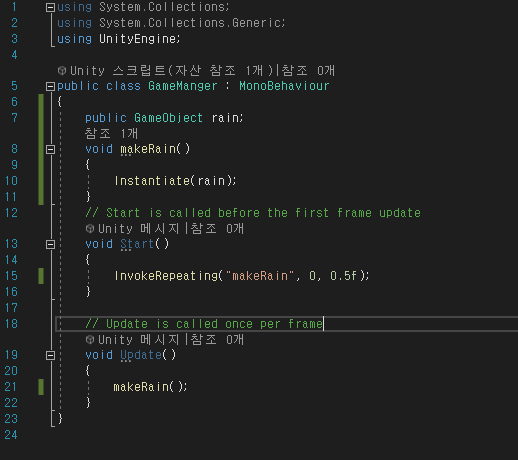Collapse the Update method block
The height and width of the screenshot is (460, 518).
(x=50, y=355)
